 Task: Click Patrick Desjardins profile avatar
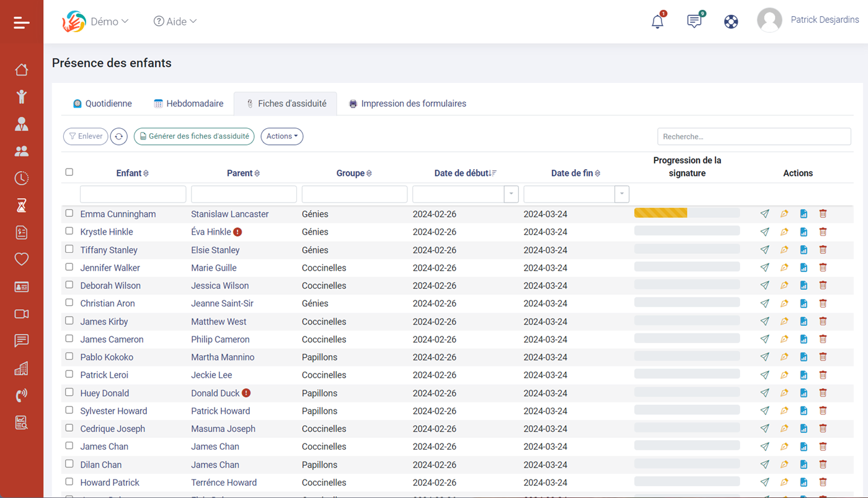click(x=769, y=20)
